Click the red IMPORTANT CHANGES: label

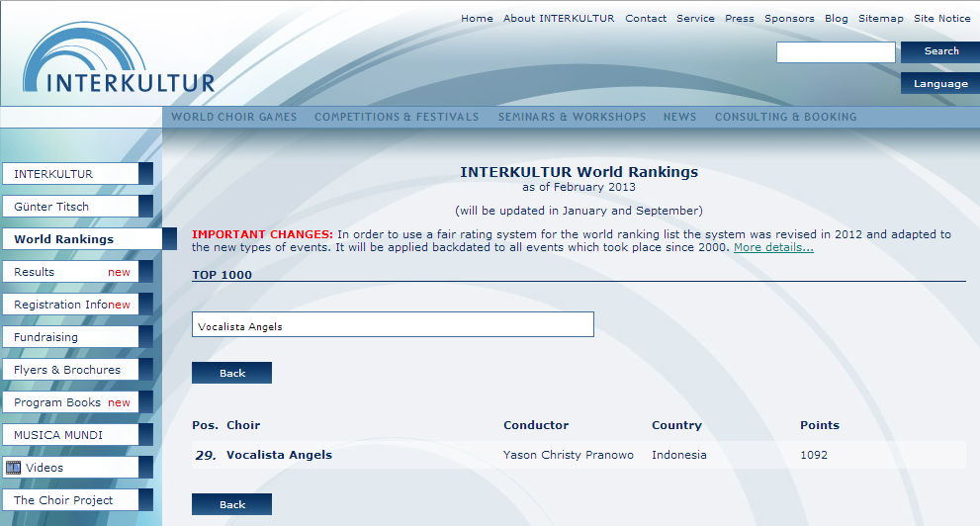[262, 234]
